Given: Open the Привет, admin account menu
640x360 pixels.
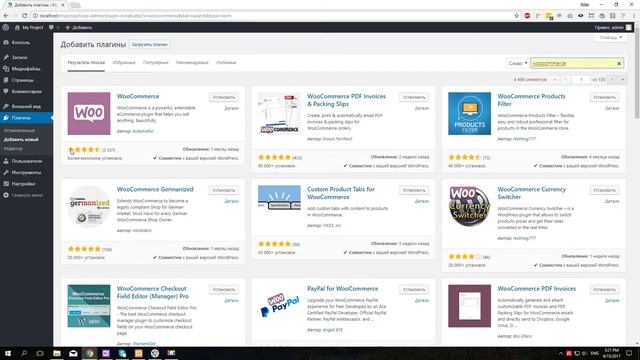Looking at the screenshot, I should (613, 27).
